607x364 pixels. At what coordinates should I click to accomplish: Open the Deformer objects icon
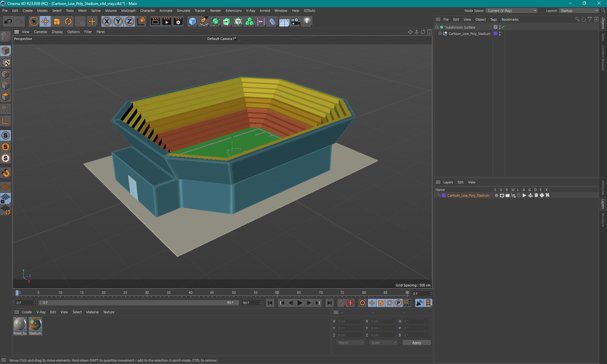coord(272,22)
